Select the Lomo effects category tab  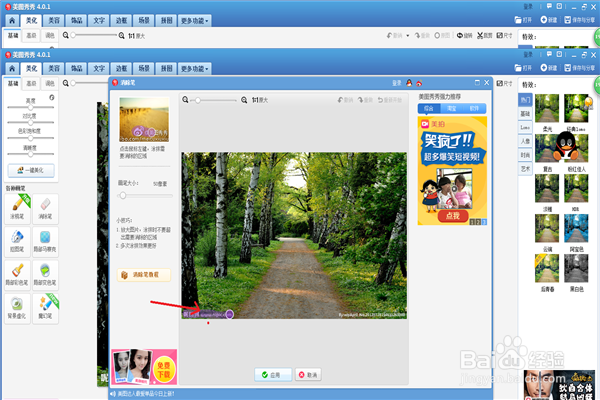(x=525, y=127)
